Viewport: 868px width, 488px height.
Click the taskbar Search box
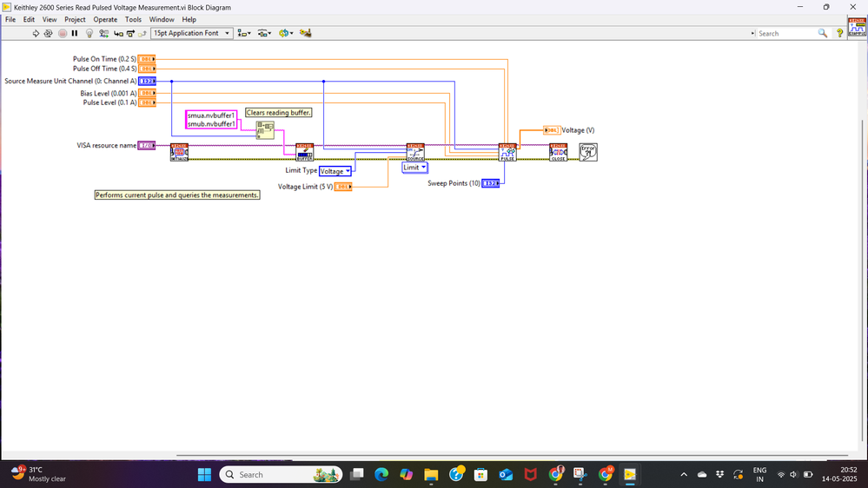pos(281,475)
